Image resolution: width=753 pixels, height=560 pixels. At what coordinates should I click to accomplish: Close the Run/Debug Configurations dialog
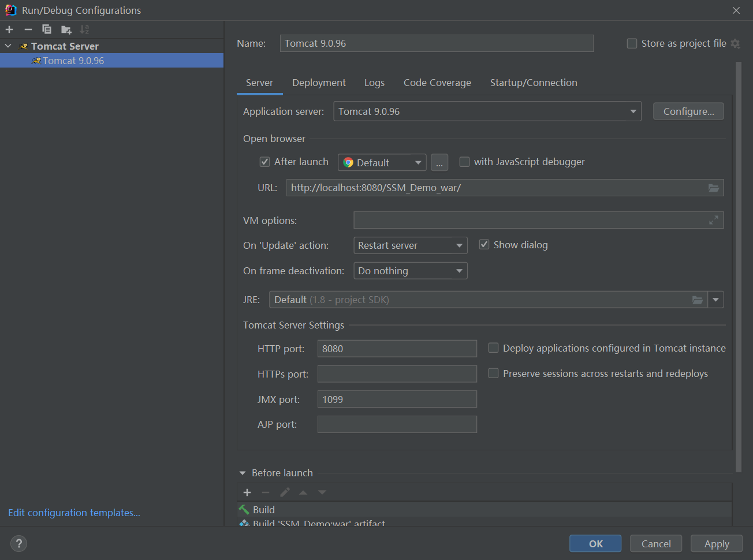(x=736, y=10)
